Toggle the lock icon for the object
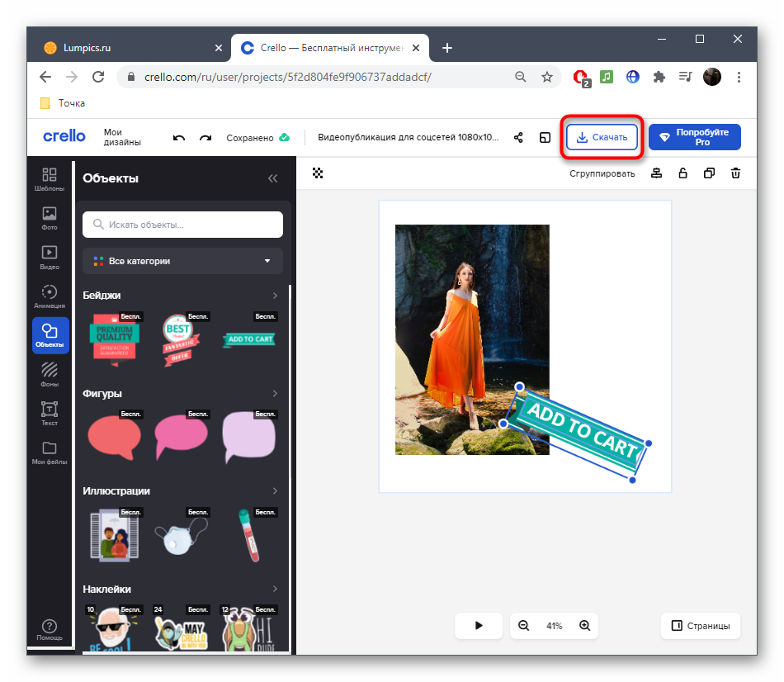The height and width of the screenshot is (682, 784). 682,173
